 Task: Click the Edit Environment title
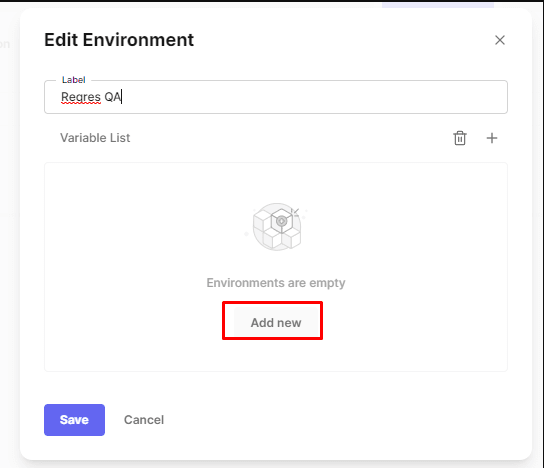coord(119,40)
